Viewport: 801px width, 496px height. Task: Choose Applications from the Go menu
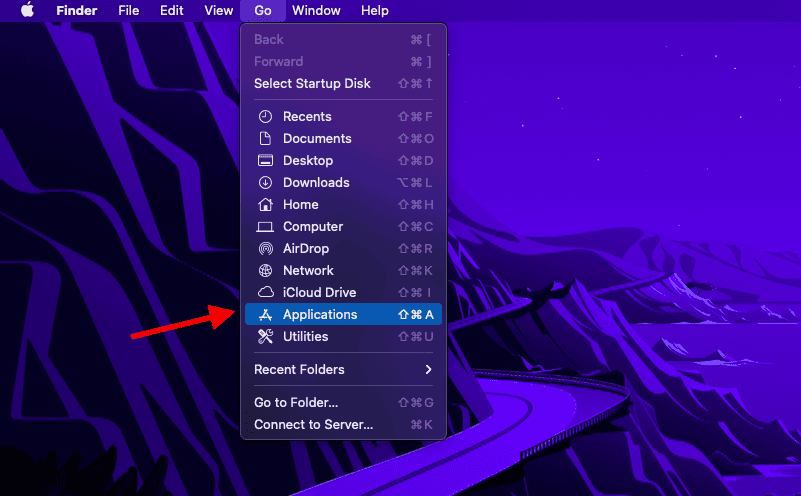pyautogui.click(x=320, y=315)
